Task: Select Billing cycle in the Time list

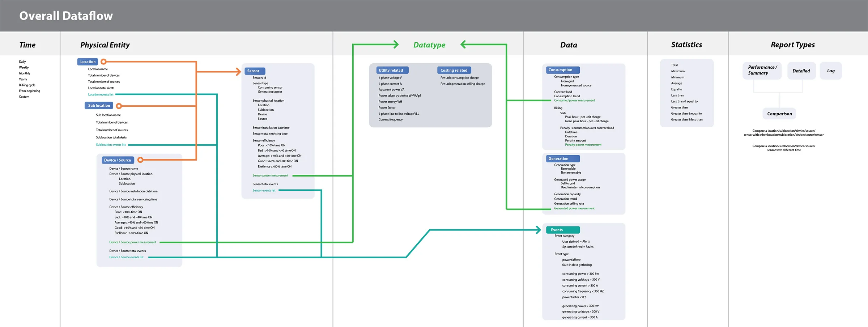Action: point(27,85)
